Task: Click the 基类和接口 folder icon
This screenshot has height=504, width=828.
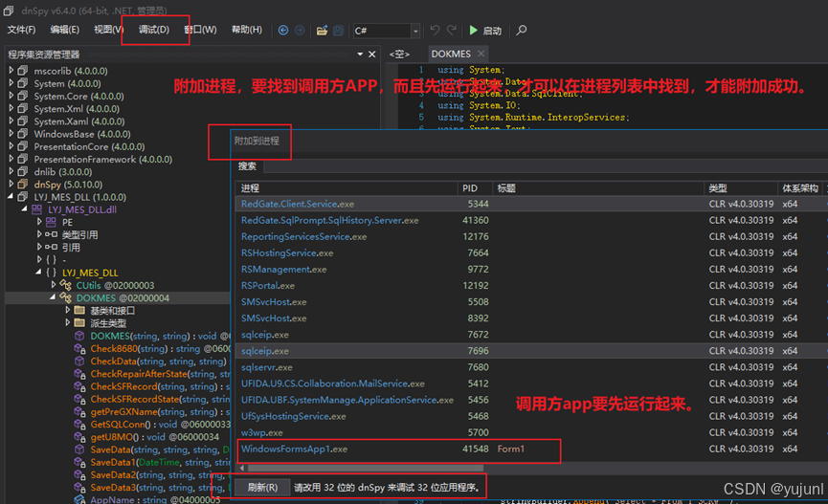Action: [79, 310]
